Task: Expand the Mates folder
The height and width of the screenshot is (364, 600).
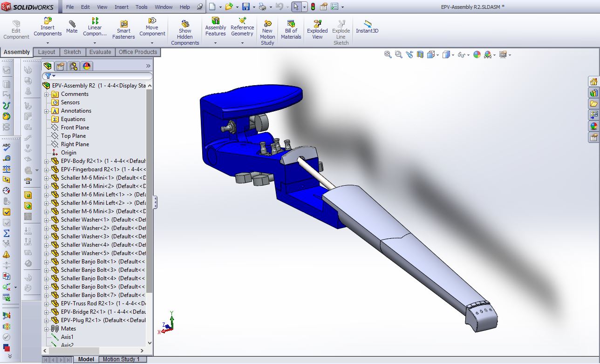Action: [46, 329]
